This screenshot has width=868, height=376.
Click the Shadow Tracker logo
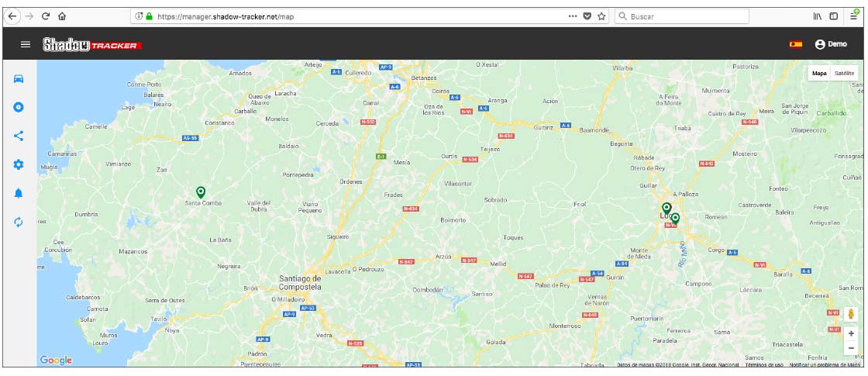click(92, 45)
